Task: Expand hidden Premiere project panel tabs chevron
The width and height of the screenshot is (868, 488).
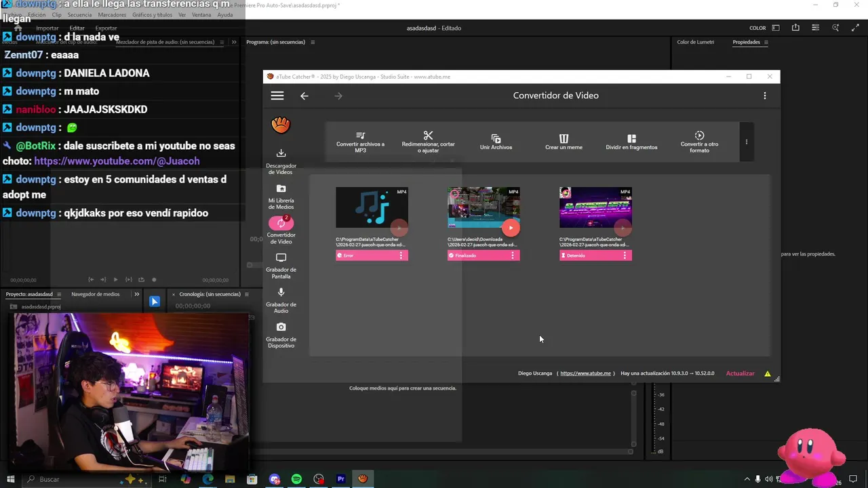Action: click(136, 294)
